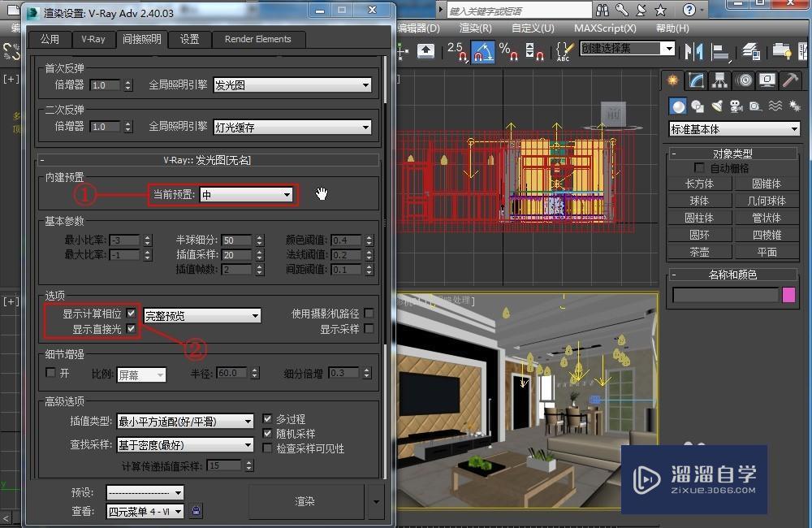The image size is (812, 528).
Task: Select the Helpers creation icon
Action: click(754, 106)
